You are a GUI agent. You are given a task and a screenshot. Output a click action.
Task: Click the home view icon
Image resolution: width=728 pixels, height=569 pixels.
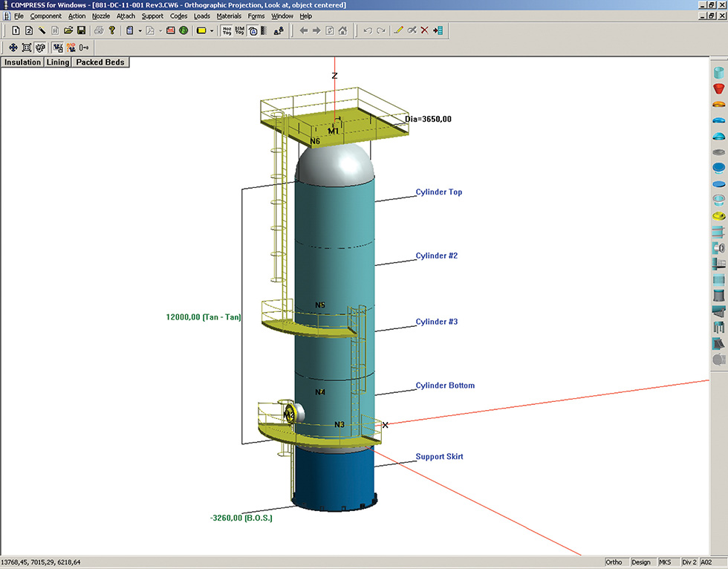[x=342, y=30]
